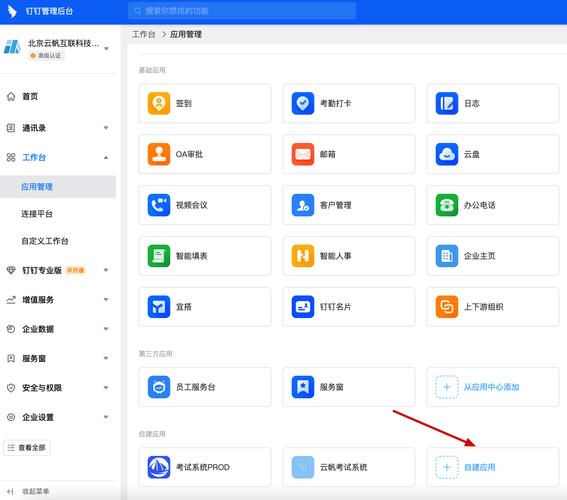Open the 考勤打卡 app icon
The image size is (567, 500).
coord(303,103)
